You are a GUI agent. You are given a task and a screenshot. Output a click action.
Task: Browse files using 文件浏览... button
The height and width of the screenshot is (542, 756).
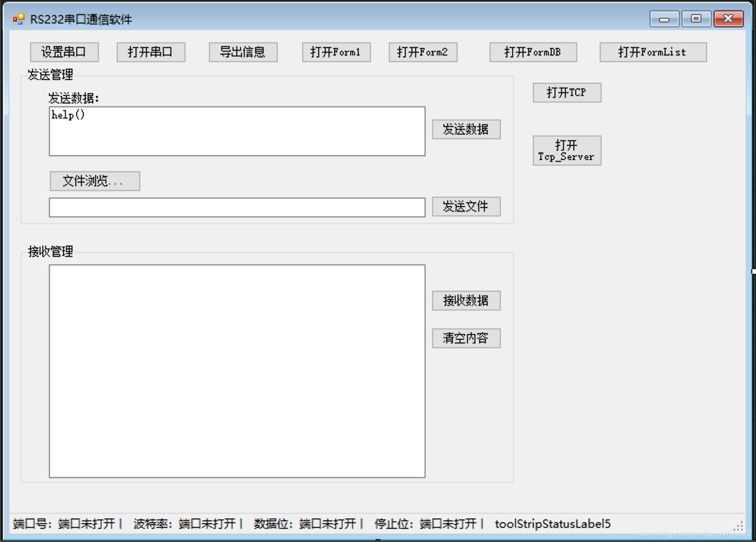click(95, 181)
